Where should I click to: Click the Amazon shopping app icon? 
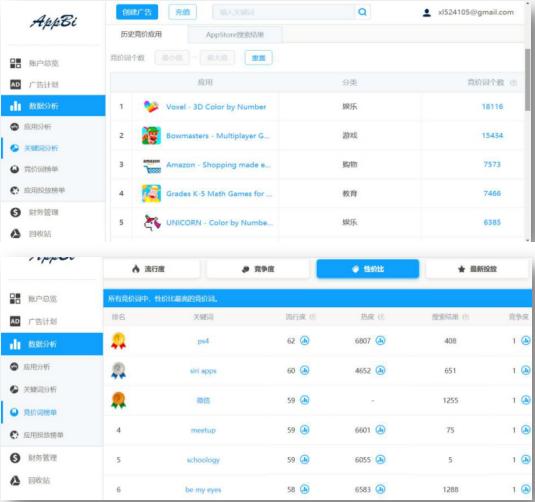(x=152, y=165)
